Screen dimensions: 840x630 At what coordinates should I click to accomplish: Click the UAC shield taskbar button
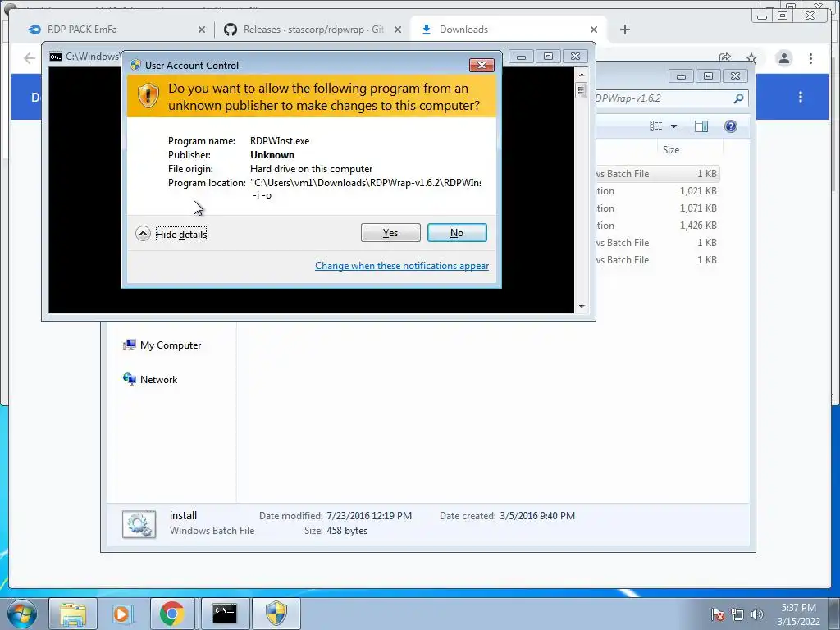click(276, 614)
